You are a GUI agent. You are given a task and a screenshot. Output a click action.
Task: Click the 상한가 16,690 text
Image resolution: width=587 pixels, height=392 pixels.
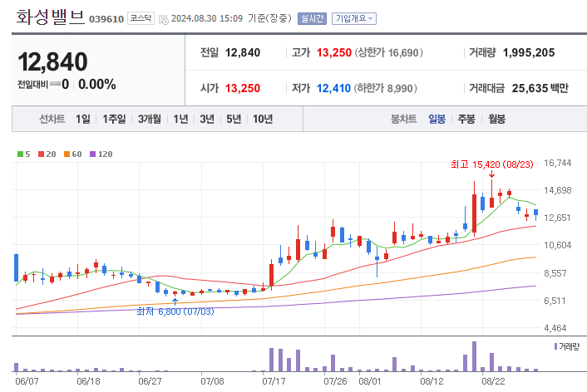389,53
